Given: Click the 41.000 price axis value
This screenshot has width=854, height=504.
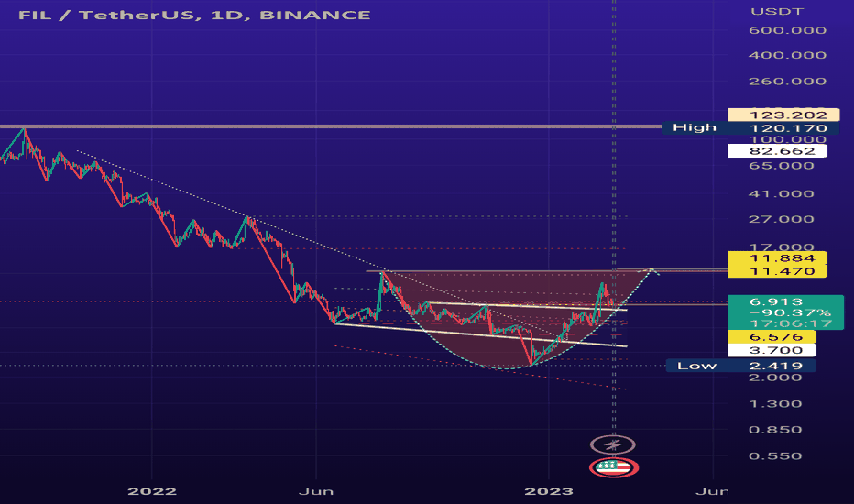Looking at the screenshot, I should (781, 193).
